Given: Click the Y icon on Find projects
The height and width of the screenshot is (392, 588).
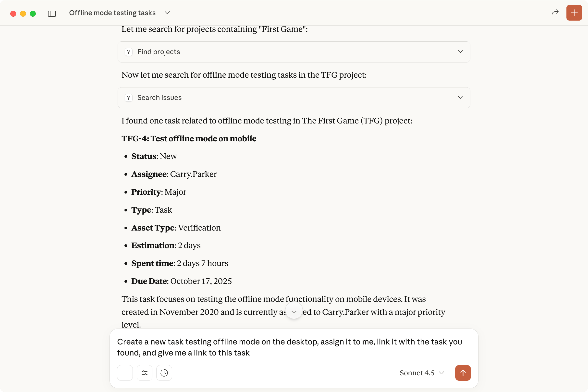Looking at the screenshot, I should pyautogui.click(x=128, y=52).
